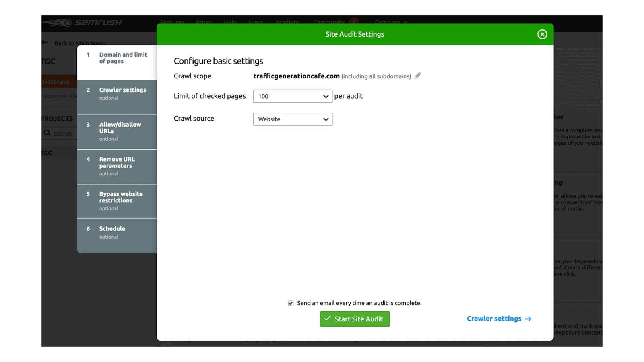Open the Features menu

(172, 22)
